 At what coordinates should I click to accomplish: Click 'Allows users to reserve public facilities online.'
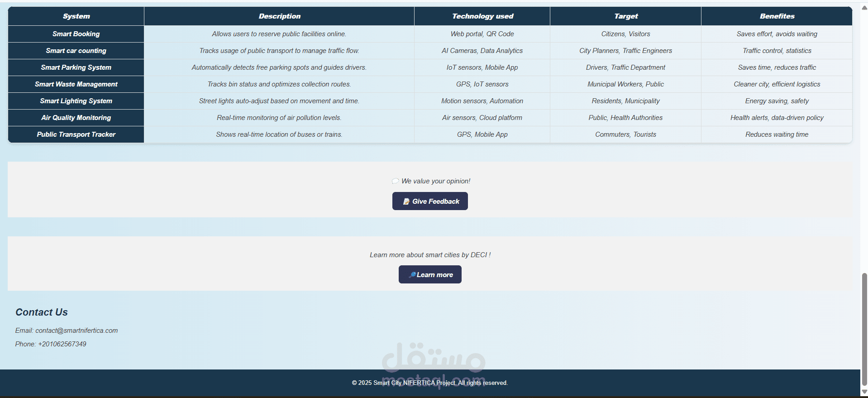coord(279,34)
